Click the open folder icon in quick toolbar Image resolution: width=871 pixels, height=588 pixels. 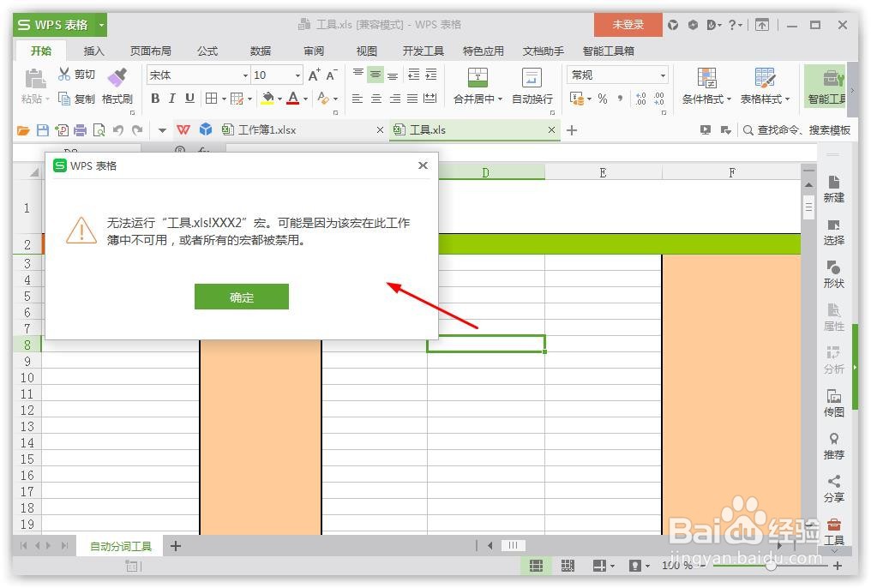[23, 130]
